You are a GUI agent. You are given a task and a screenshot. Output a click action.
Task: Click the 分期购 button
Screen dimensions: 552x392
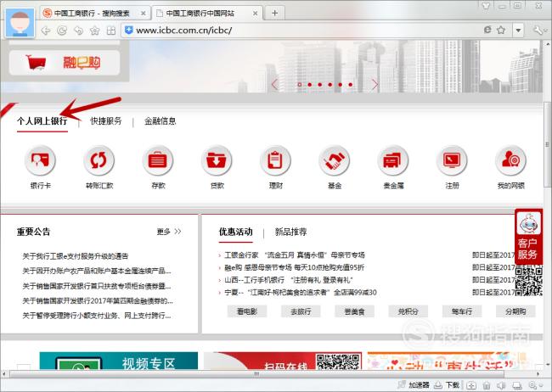515,311
